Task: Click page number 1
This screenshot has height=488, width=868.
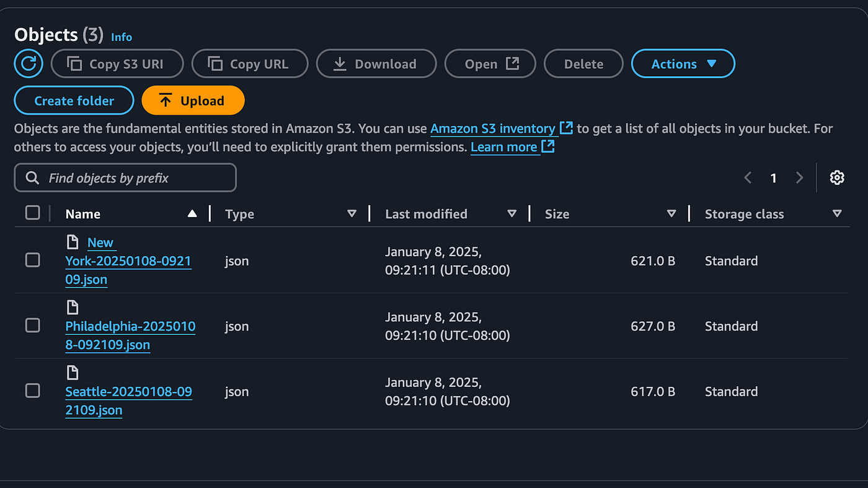Action: coord(773,178)
